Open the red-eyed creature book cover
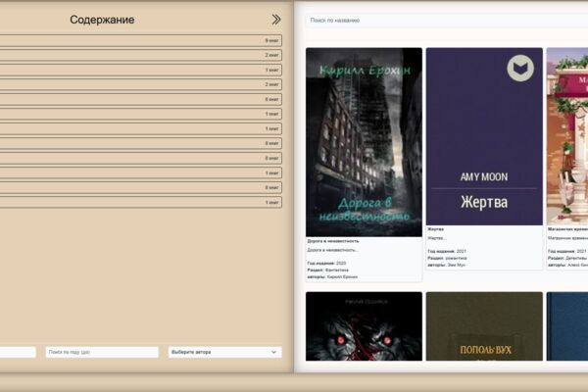The height and width of the screenshot is (392, 588). coord(364,326)
